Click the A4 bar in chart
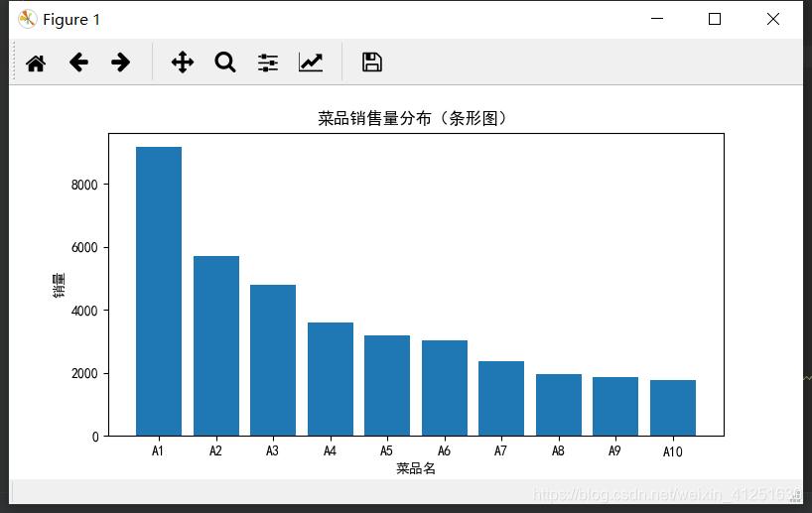Screen dimensions: 812x513 (331, 379)
